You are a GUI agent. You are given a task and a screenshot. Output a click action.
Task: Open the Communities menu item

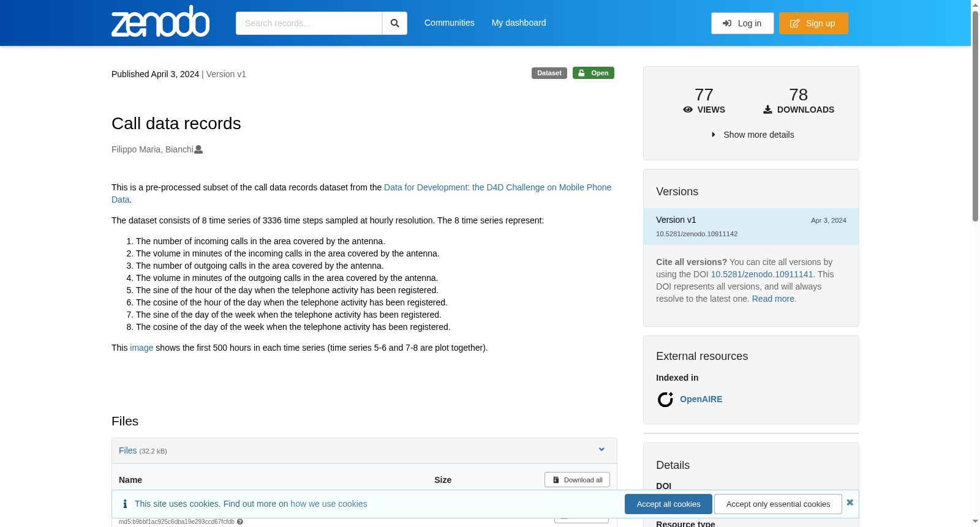pyautogui.click(x=450, y=23)
